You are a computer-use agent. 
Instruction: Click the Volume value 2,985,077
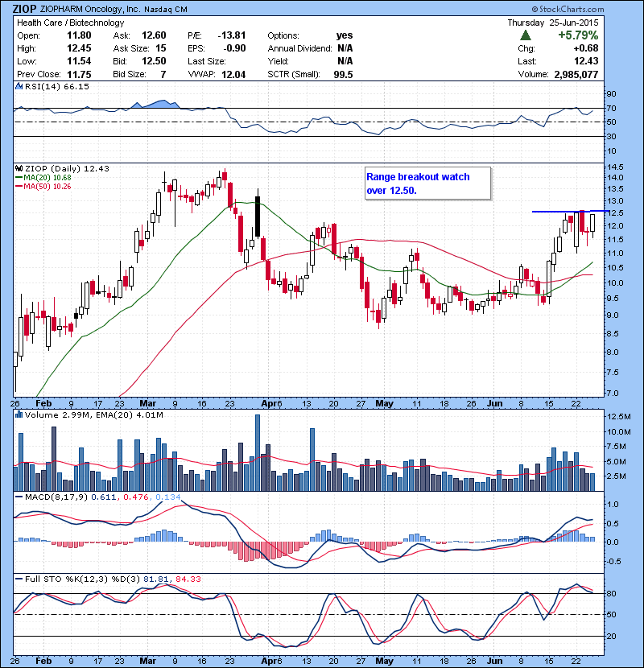click(576, 75)
